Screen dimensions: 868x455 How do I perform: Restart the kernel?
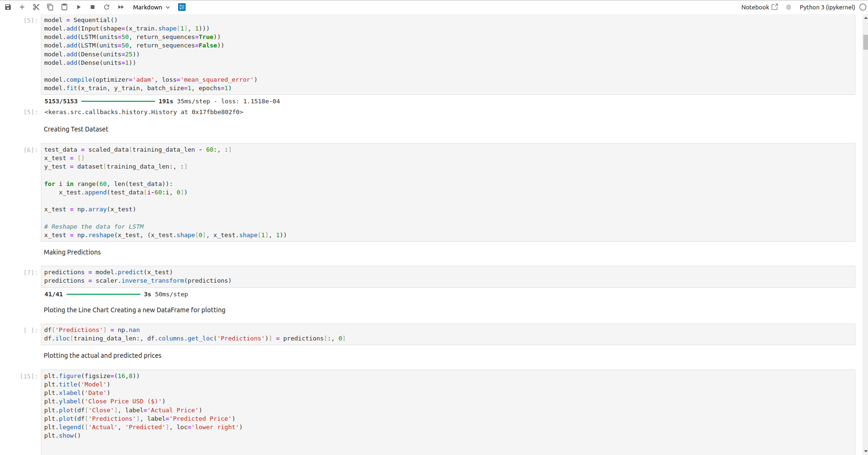pos(107,7)
